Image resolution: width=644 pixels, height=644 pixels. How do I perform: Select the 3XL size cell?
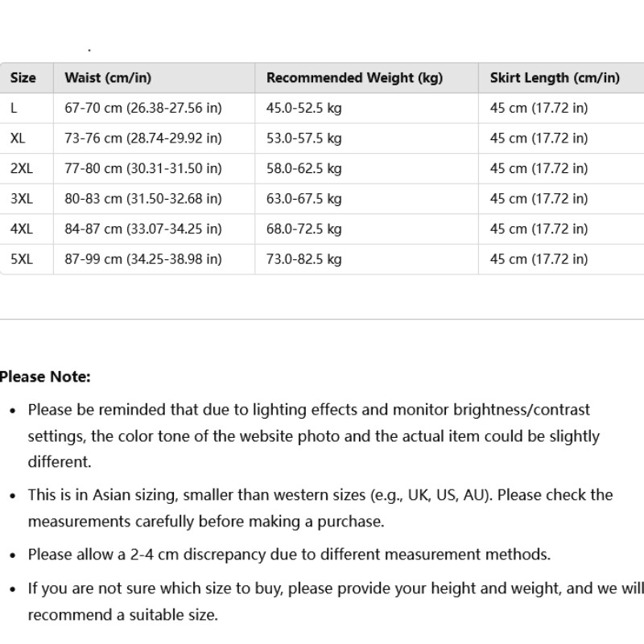[x=22, y=199]
